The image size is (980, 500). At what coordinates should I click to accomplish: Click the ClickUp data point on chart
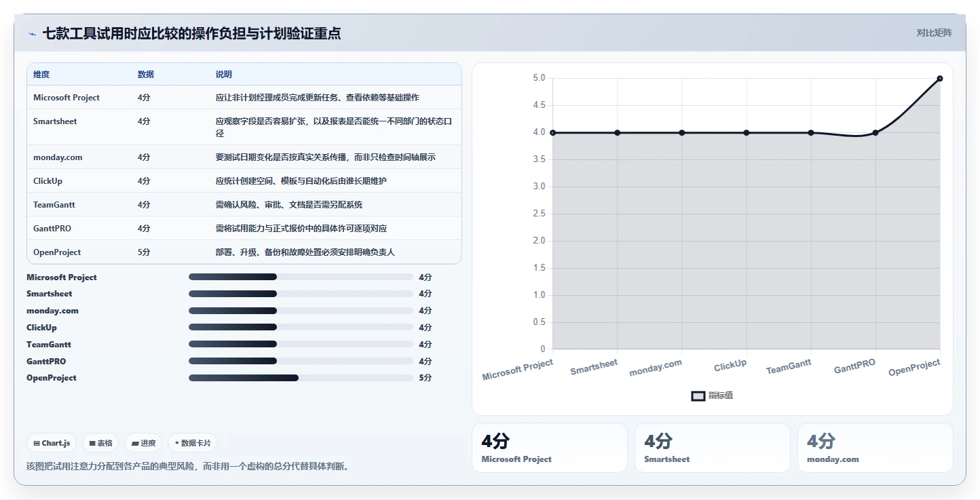pyautogui.click(x=747, y=133)
